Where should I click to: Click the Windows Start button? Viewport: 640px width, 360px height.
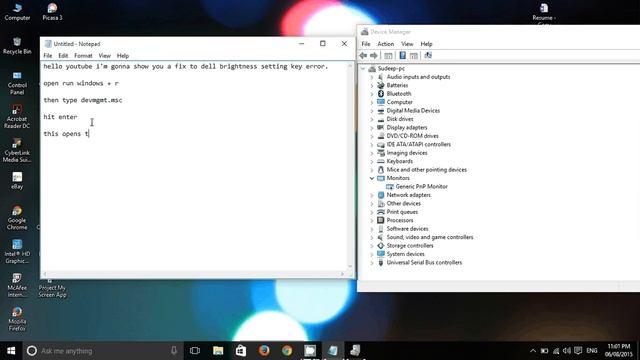click(x=11, y=351)
